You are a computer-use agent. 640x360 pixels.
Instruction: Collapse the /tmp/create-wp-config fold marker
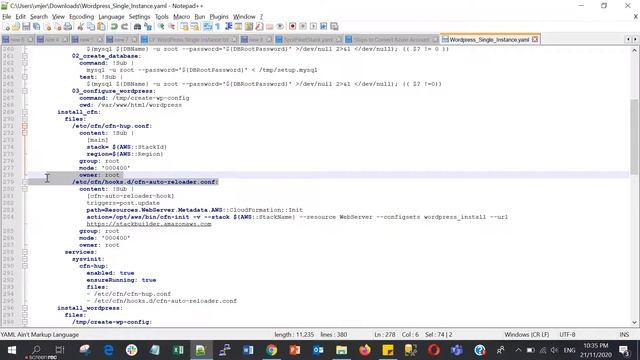(25, 322)
